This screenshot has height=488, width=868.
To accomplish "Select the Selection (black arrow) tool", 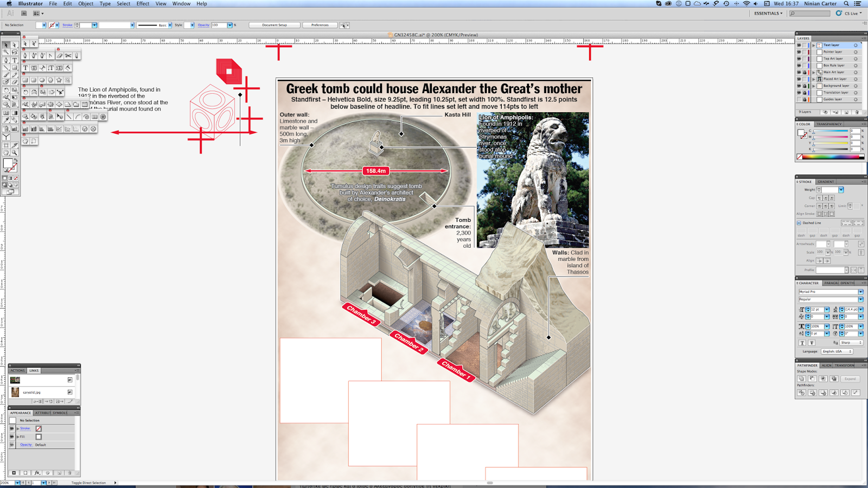I will pyautogui.click(x=6, y=45).
